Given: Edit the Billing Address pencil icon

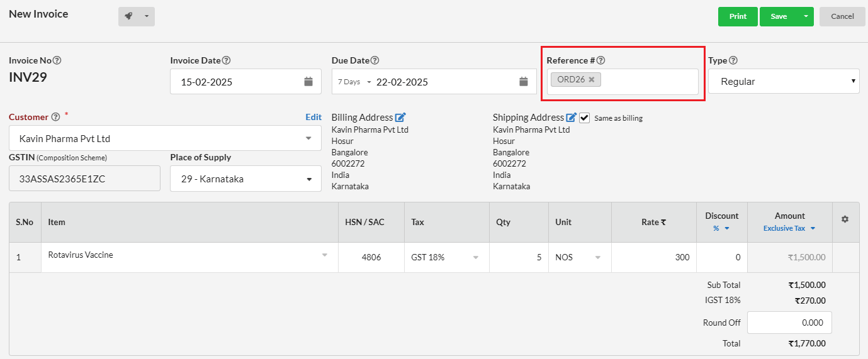Looking at the screenshot, I should click(401, 117).
